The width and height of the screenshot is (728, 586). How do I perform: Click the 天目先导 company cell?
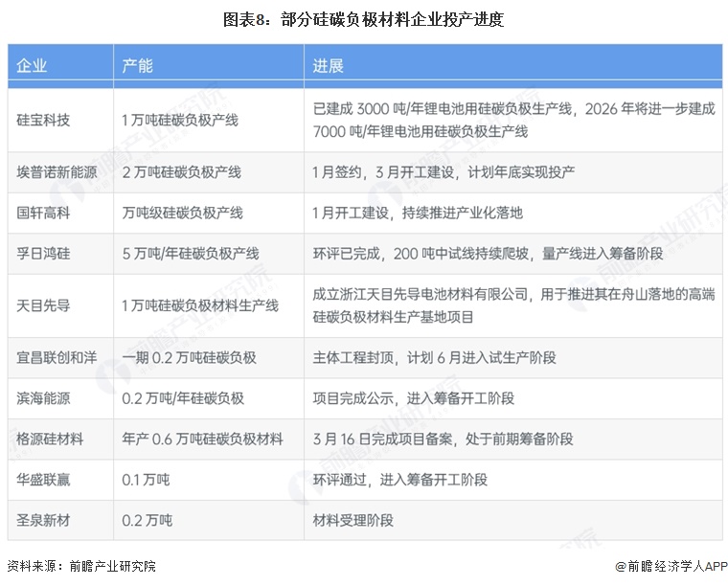pyautogui.click(x=60, y=305)
